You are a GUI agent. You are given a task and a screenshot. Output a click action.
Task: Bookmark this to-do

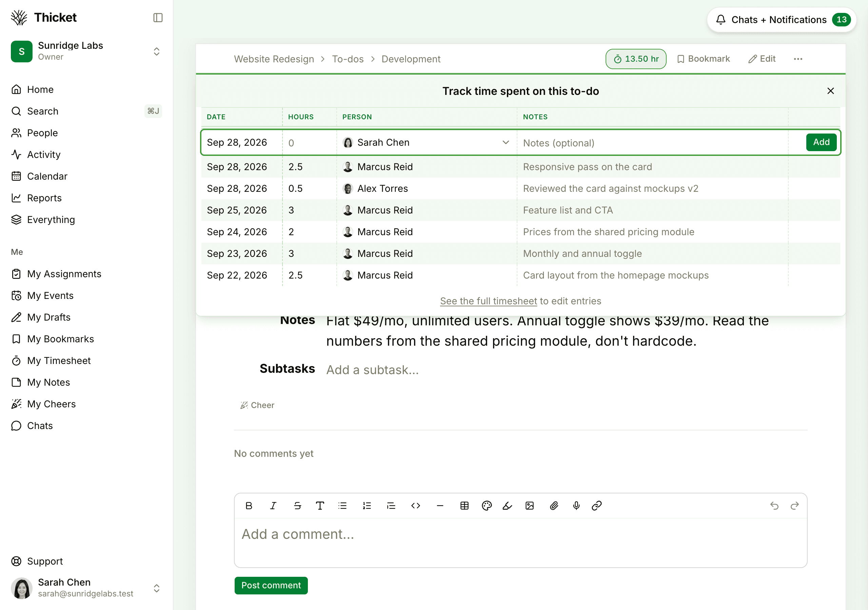[704, 59]
